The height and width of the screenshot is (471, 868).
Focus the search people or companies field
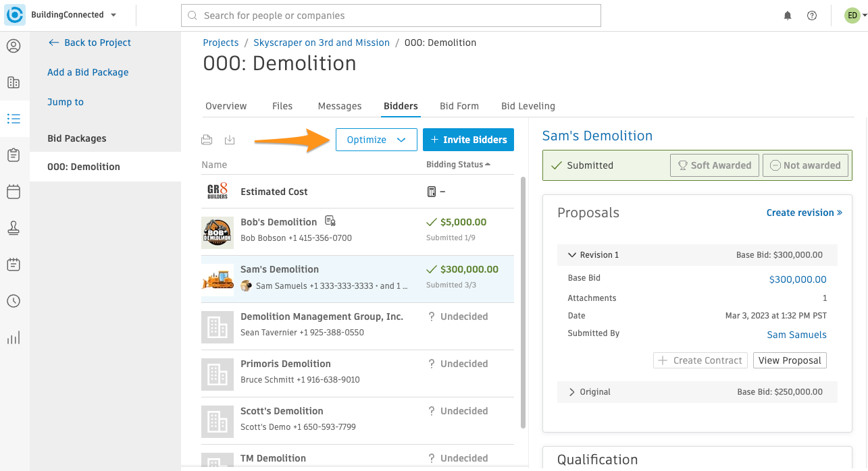pos(391,16)
